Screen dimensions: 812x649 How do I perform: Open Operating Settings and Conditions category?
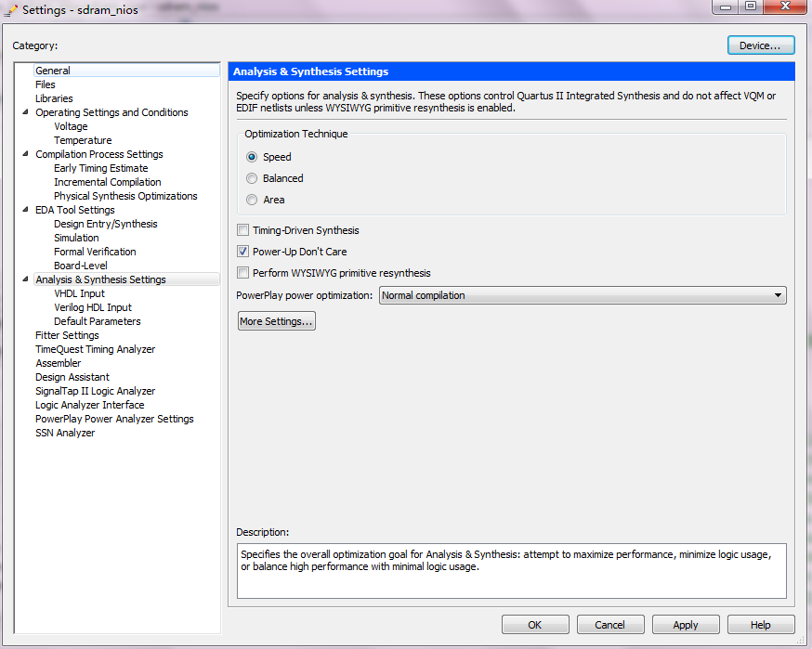click(x=111, y=112)
